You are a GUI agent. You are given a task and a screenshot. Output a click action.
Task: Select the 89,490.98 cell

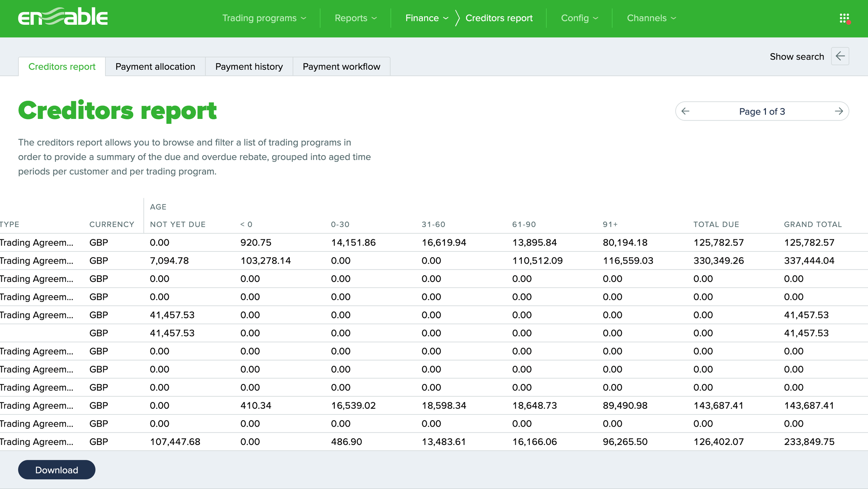(625, 406)
